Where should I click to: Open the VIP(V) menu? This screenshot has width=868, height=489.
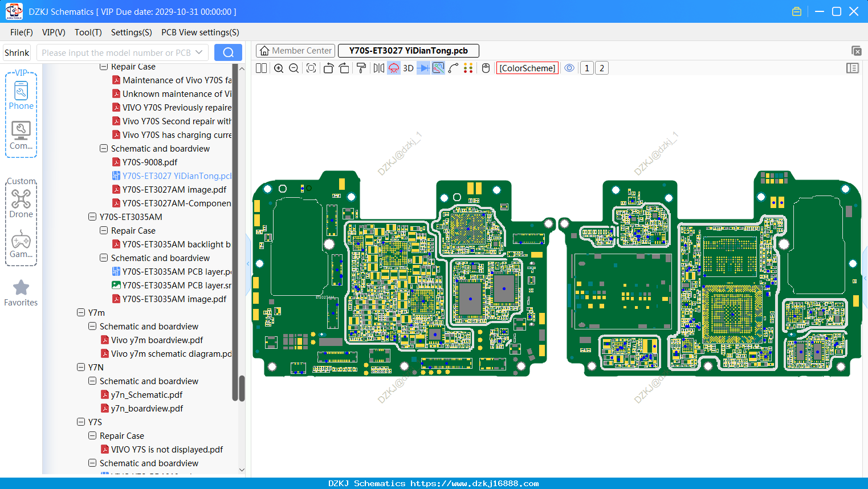54,32
